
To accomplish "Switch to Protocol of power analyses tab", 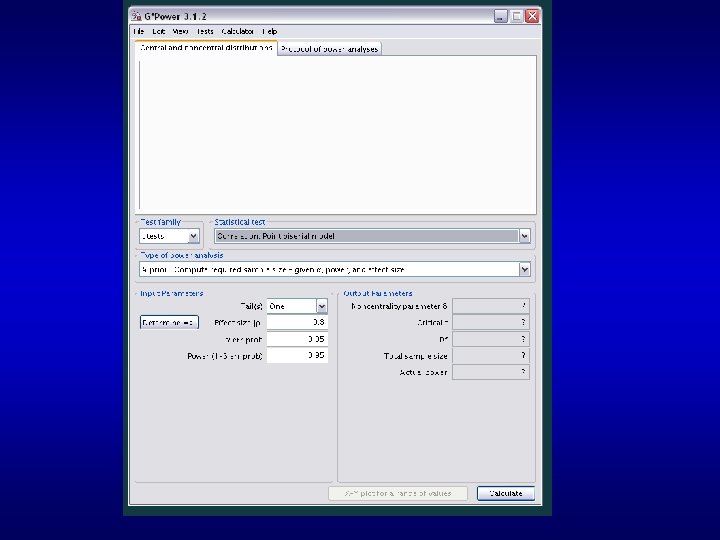I will pyautogui.click(x=329, y=49).
